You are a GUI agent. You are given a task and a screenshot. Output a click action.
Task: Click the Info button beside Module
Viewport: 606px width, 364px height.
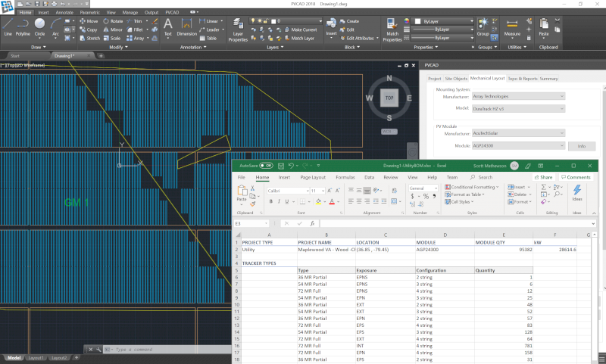(582, 145)
